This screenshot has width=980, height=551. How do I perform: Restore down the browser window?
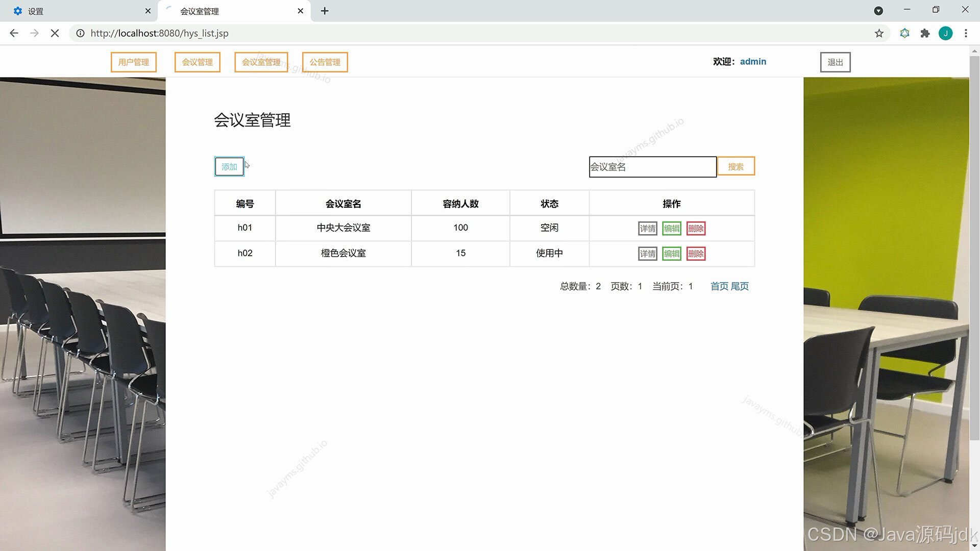[x=936, y=10]
